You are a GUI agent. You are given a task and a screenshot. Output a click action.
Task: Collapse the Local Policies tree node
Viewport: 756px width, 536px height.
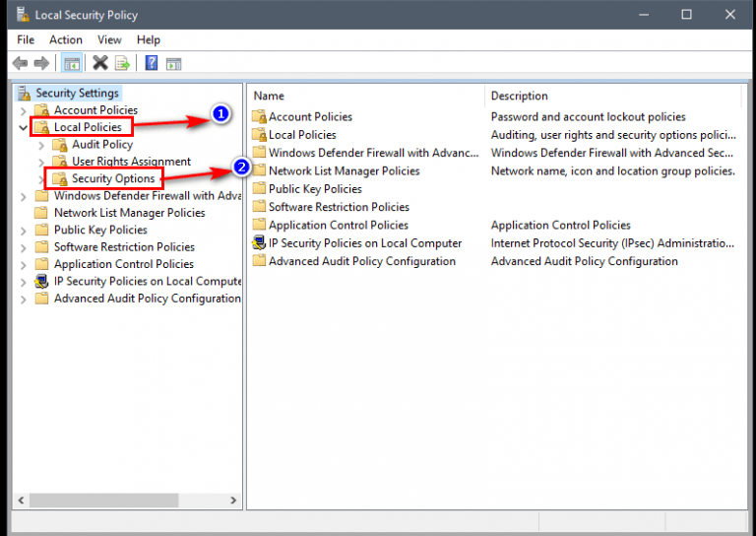point(24,128)
